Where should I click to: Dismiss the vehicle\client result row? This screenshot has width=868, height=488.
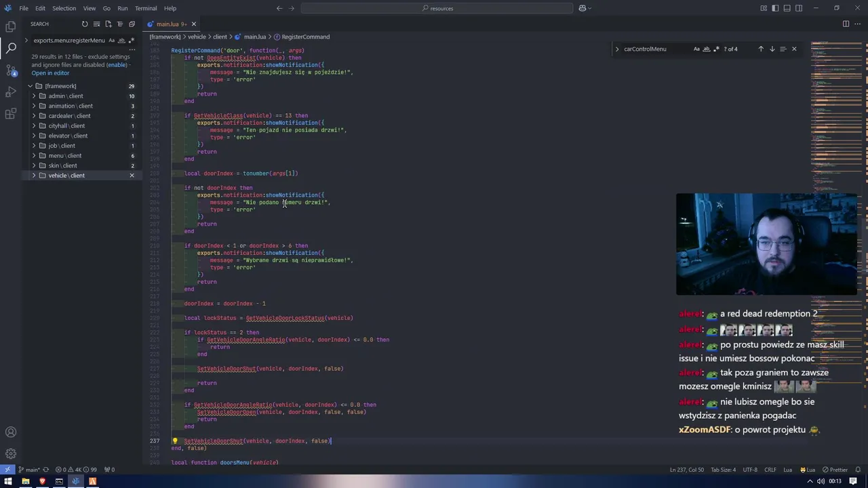(x=132, y=176)
